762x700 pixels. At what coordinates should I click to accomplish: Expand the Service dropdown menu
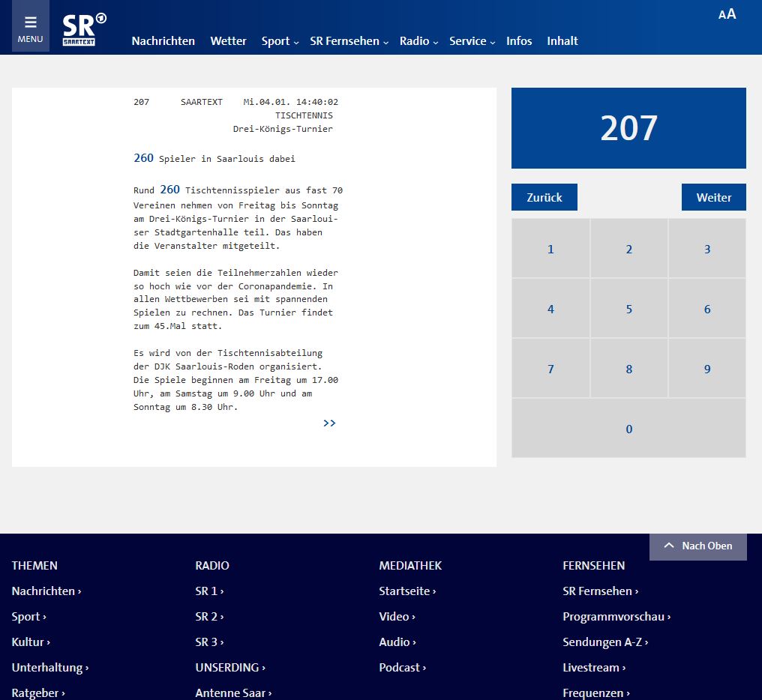[472, 41]
